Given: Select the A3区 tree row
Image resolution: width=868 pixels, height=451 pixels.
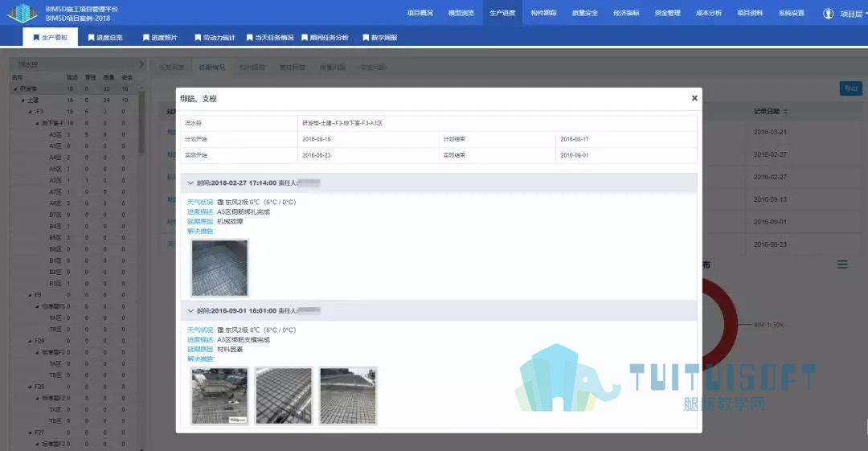Looking at the screenshot, I should (75, 134).
